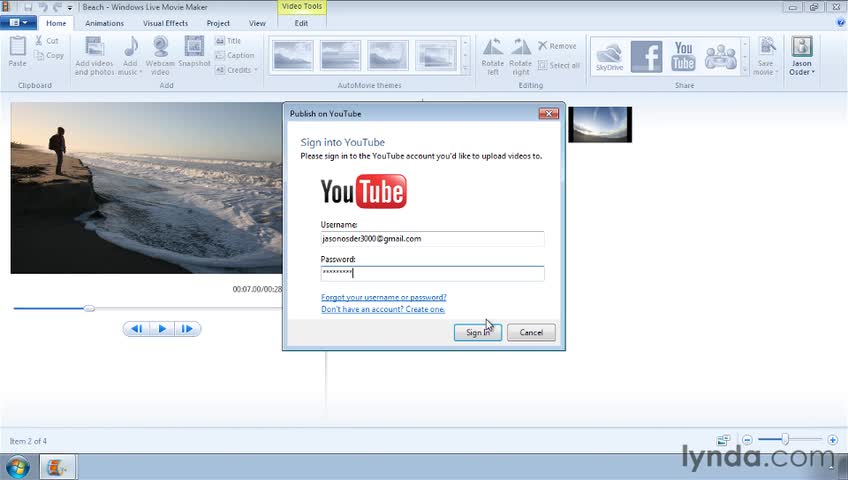Image resolution: width=848 pixels, height=480 pixels.
Task: Open the Video Tools Edit tab
Action: click(x=301, y=23)
